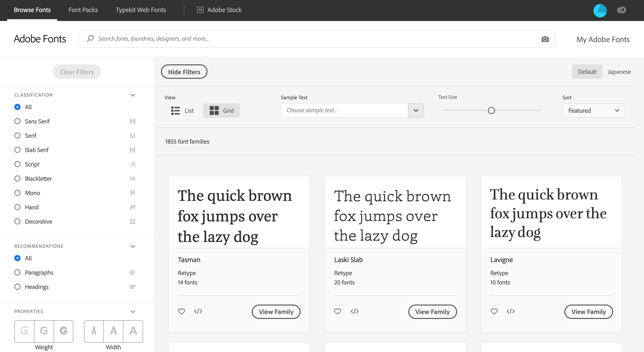Select the Paragraphs recommendations radio button
The image size is (644, 352).
pyautogui.click(x=17, y=272)
